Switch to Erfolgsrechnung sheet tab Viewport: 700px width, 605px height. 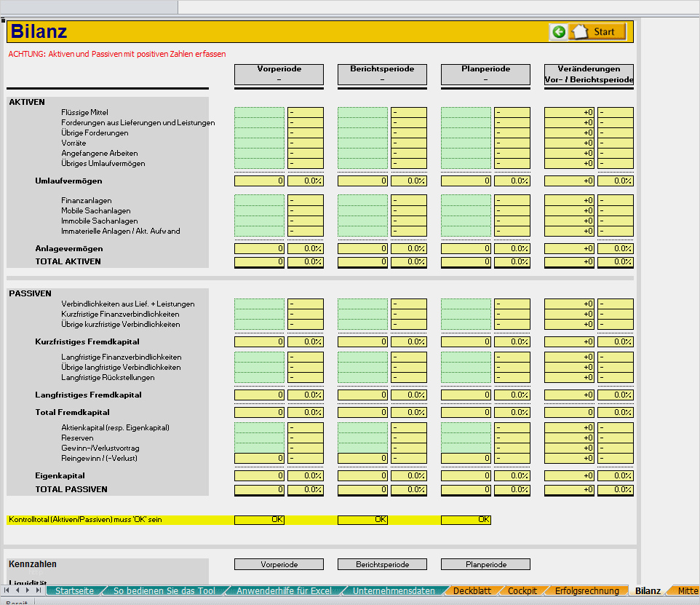point(586,590)
